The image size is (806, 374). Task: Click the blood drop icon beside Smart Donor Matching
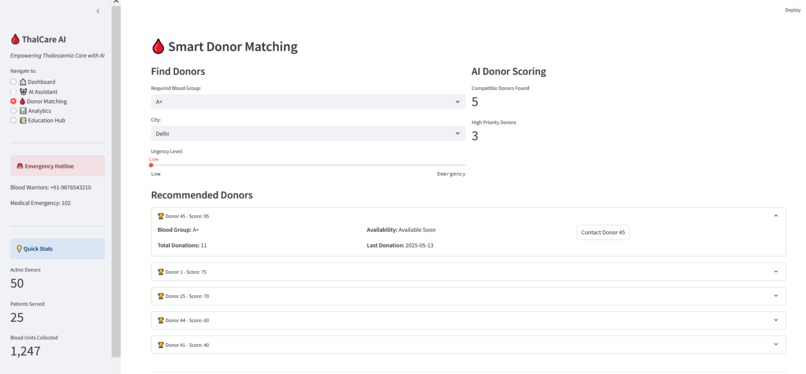[x=158, y=47]
